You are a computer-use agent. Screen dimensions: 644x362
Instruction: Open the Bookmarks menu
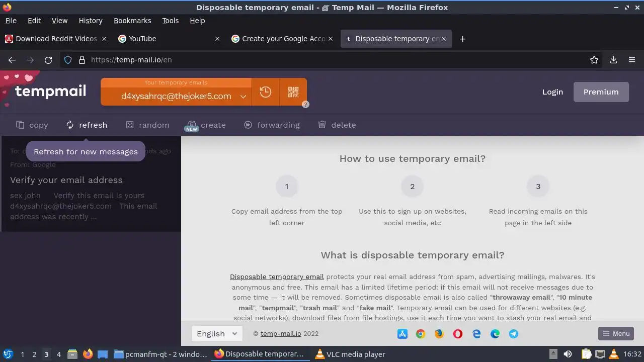click(132, 21)
